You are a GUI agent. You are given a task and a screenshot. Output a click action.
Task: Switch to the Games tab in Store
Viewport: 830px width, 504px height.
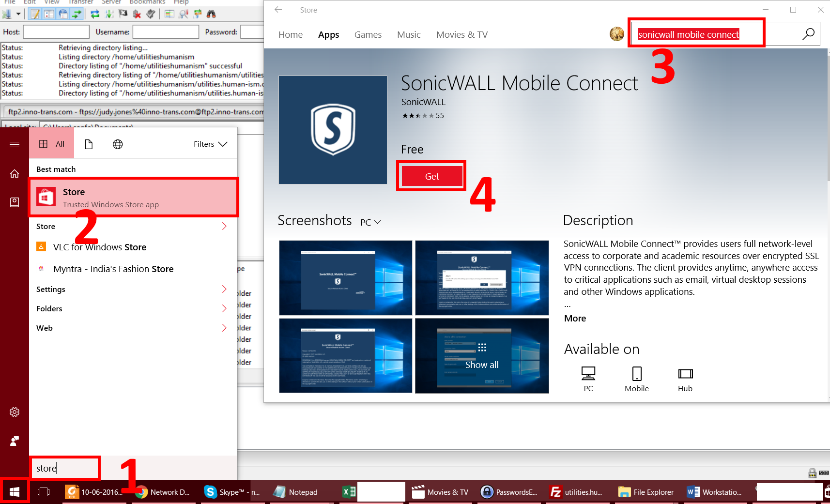[x=368, y=34]
